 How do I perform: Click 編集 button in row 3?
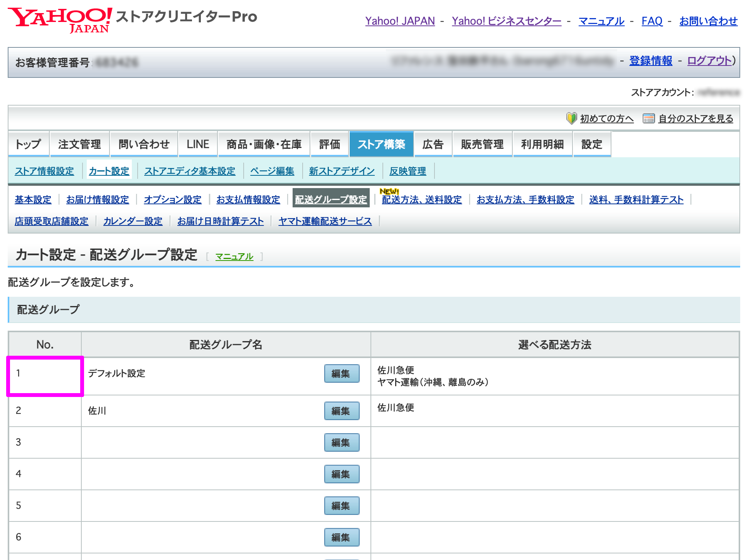[x=342, y=442]
